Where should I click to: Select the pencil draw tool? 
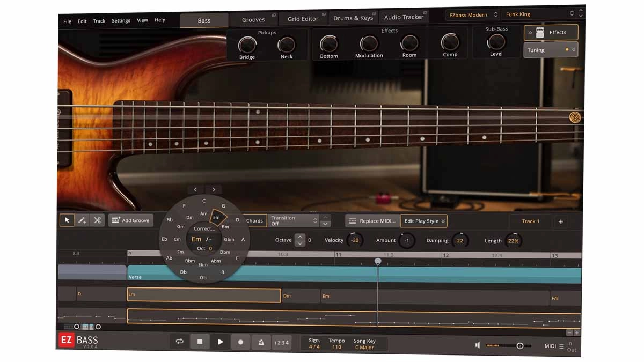click(82, 220)
